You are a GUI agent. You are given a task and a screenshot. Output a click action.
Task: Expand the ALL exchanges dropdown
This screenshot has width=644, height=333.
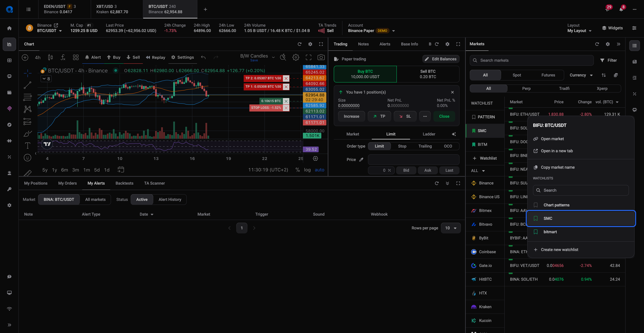[478, 171]
